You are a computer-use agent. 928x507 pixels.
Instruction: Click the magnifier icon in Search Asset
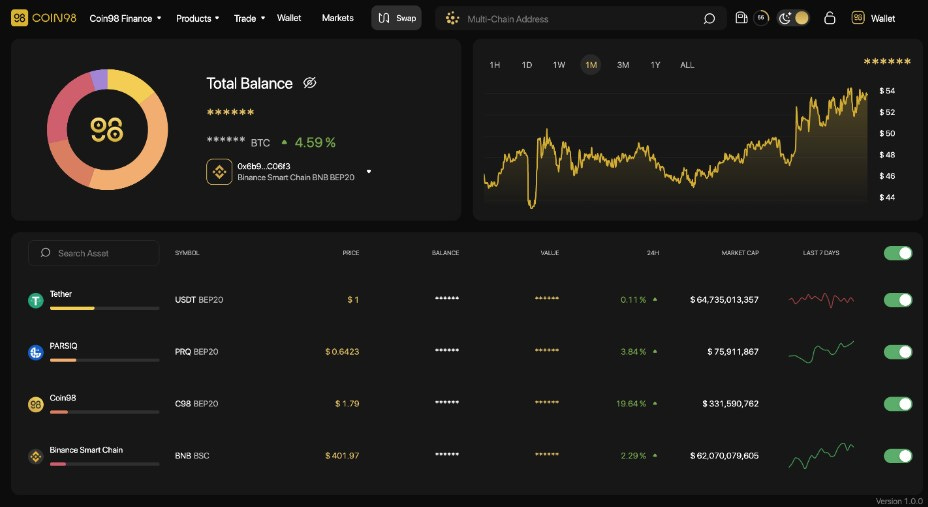pos(45,253)
